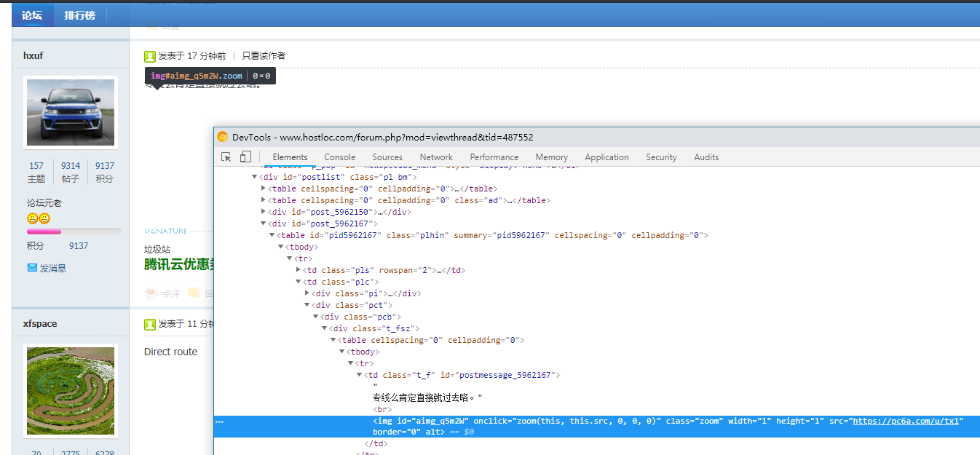Click the post author icon beside hxuf's post time
The image size is (980, 455).
pyautogui.click(x=150, y=56)
